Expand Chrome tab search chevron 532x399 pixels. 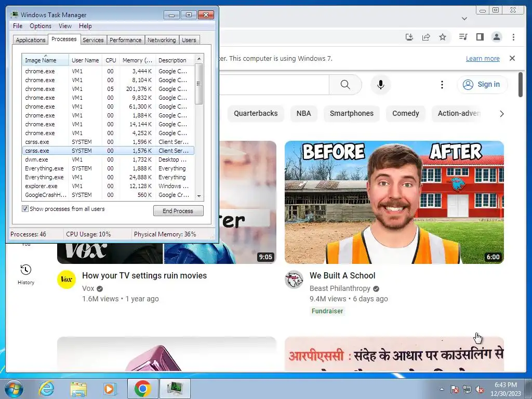464,19
